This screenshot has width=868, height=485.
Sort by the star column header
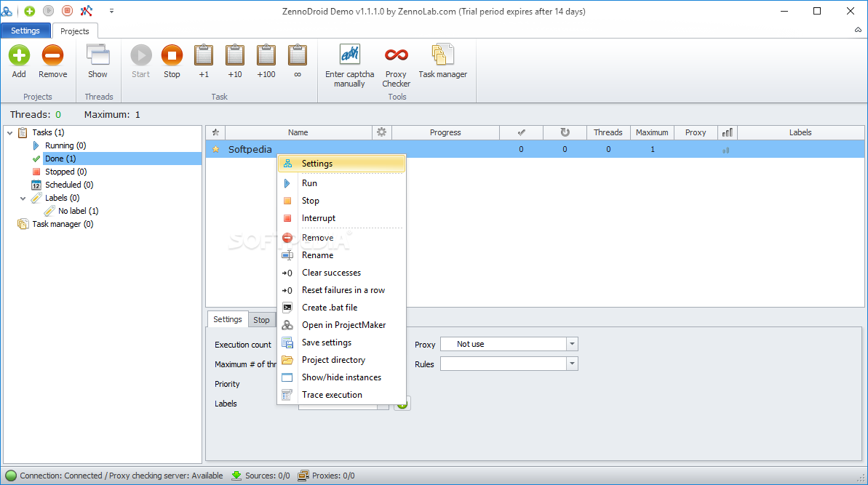coord(215,133)
